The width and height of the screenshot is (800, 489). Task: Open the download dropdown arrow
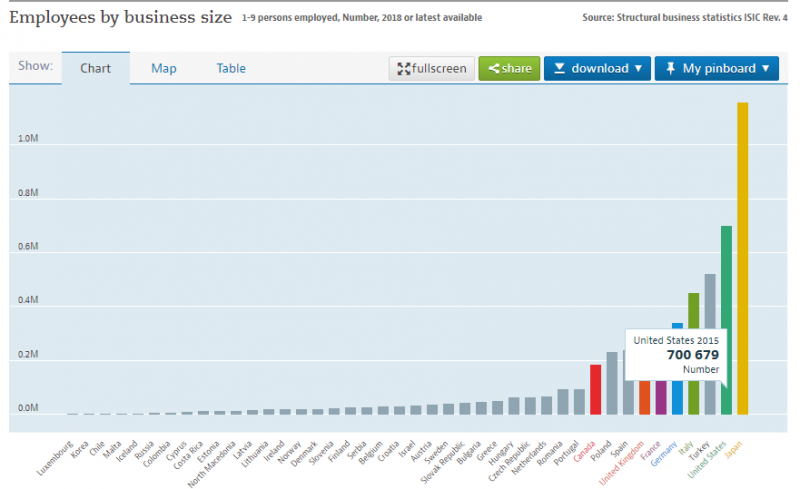point(637,69)
